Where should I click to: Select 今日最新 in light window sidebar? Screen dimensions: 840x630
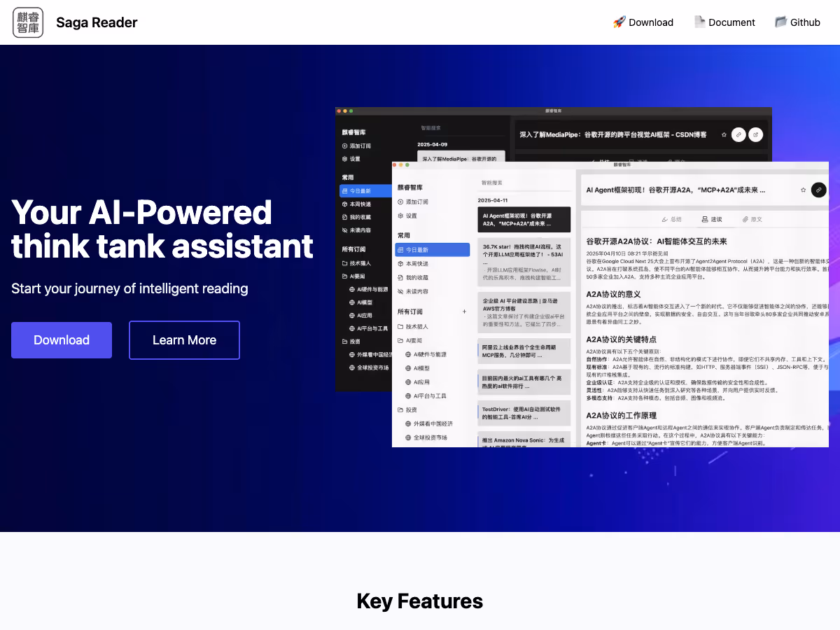pos(432,250)
